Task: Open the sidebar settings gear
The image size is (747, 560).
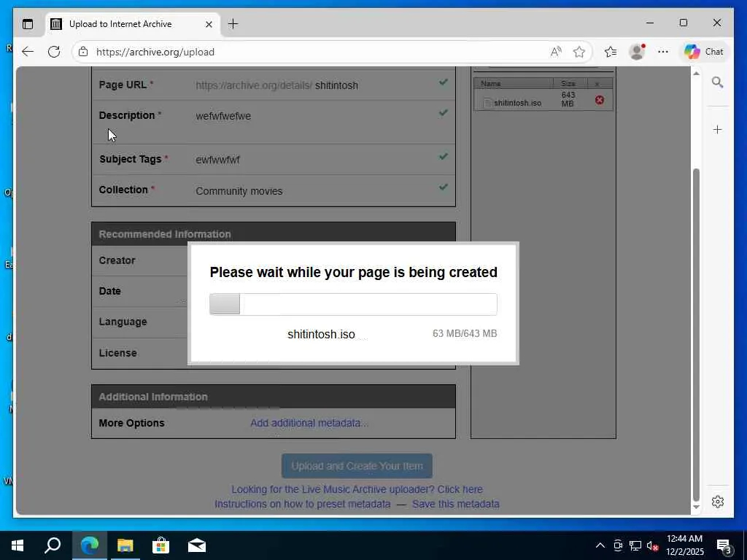Action: tap(718, 502)
